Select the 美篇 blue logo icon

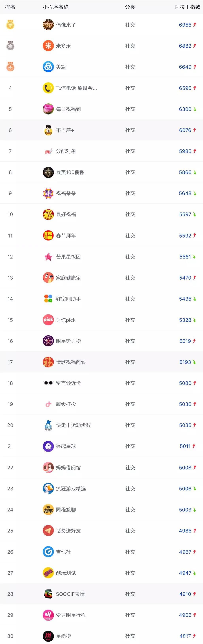pyautogui.click(x=48, y=67)
